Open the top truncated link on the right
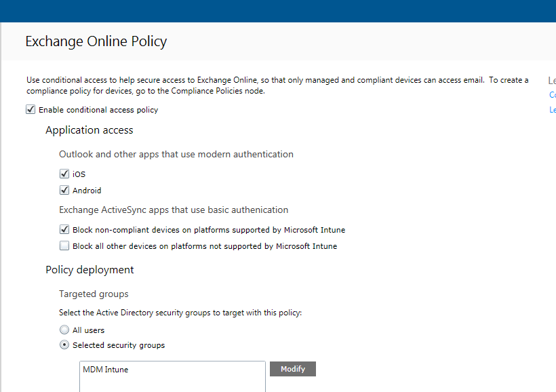 tap(551, 80)
